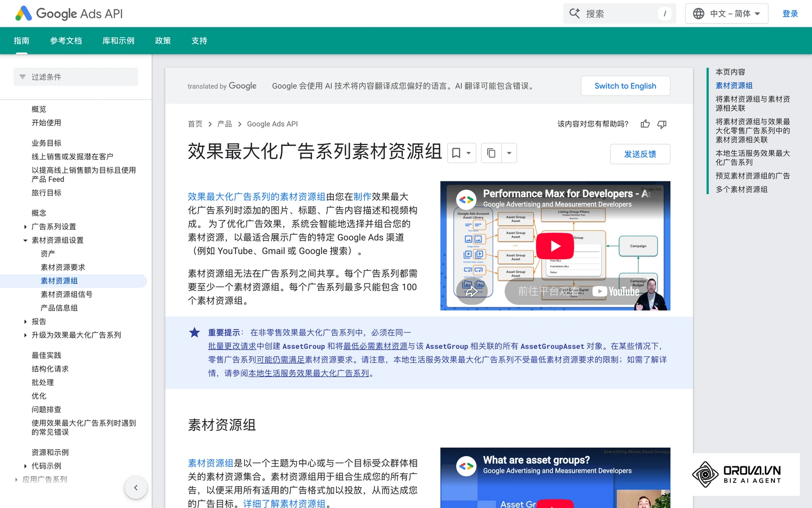Expand the 报告 tree section
This screenshot has height=508, width=812.
[25, 322]
